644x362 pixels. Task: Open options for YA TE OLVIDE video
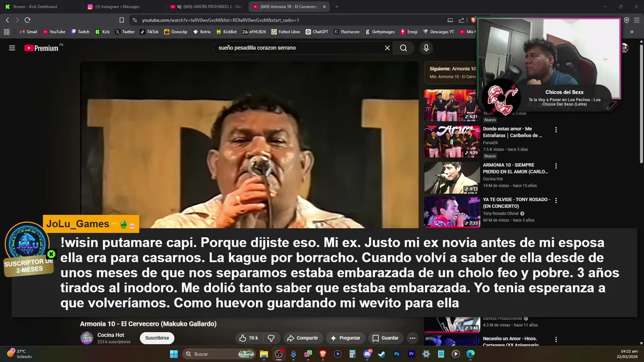[x=556, y=200]
